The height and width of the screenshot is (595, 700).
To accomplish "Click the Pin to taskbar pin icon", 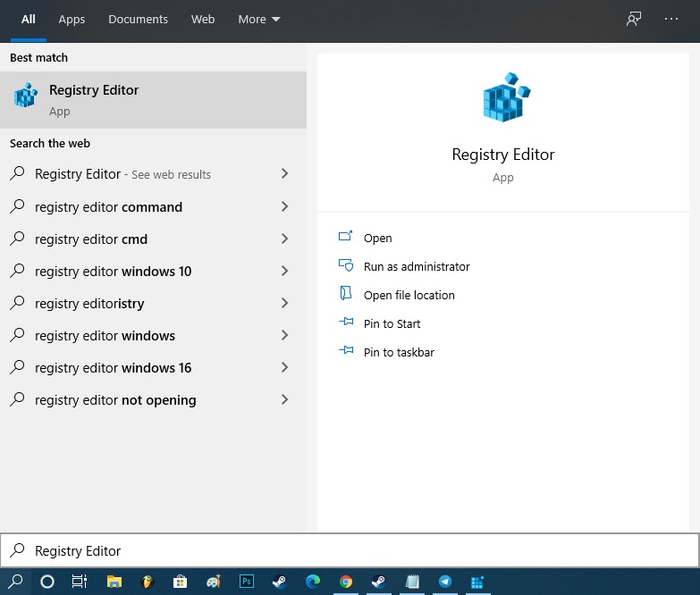I will click(x=346, y=350).
